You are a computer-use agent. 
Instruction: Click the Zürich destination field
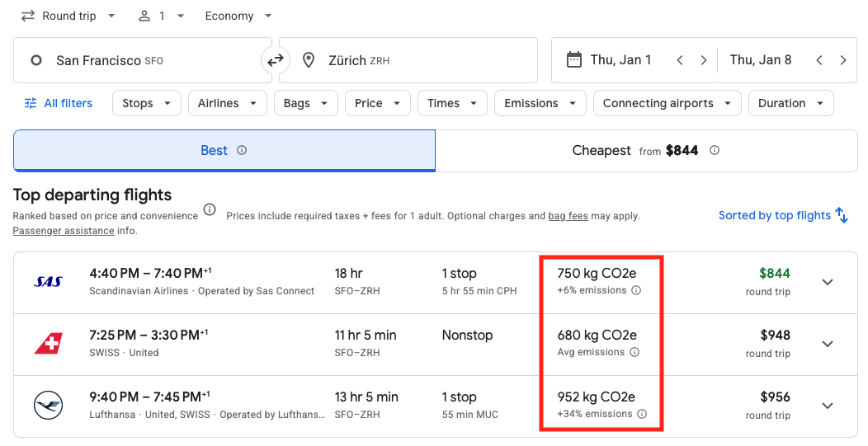[408, 60]
